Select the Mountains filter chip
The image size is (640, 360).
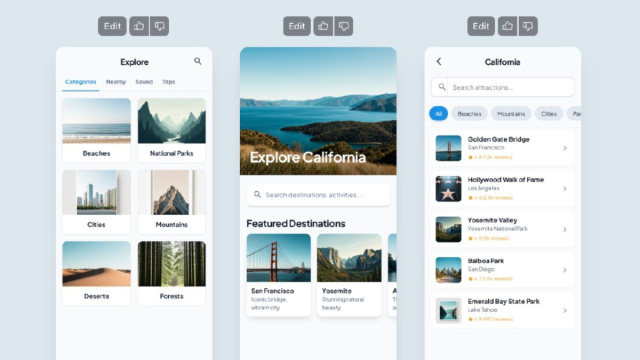pos(511,113)
